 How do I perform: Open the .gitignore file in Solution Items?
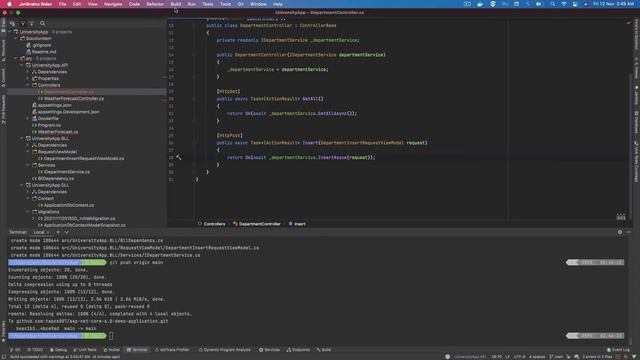point(42,45)
